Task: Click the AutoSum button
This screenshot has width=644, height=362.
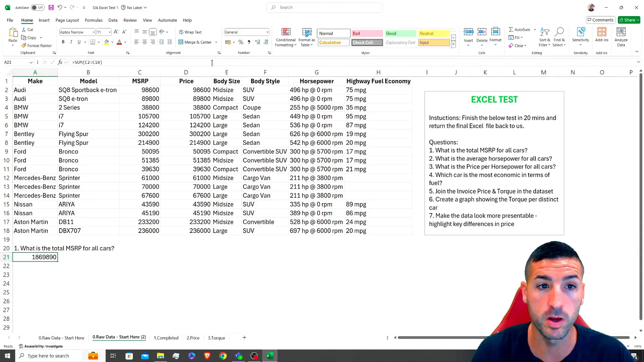Action: [x=520, y=29]
